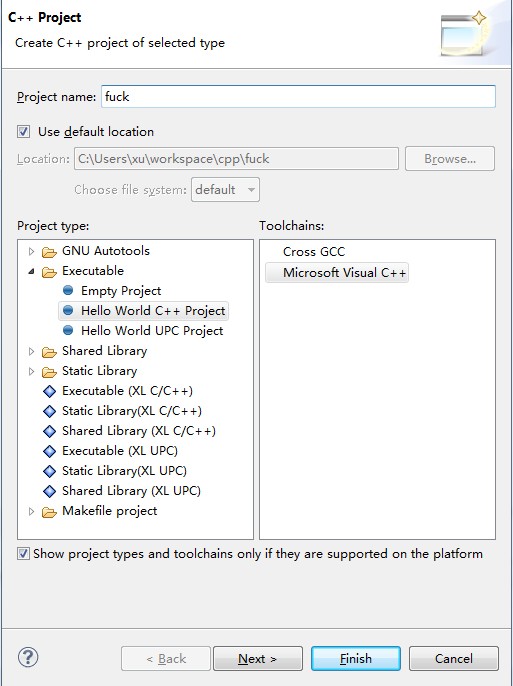Click the GNU Autotools folder icon
Image resolution: width=513 pixels, height=686 pixels.
(x=49, y=252)
